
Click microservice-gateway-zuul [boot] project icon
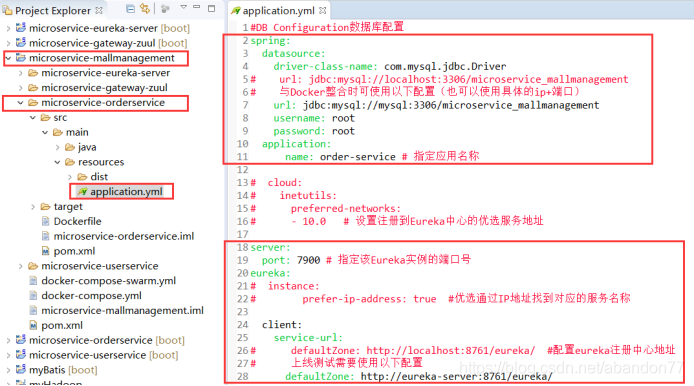(20, 42)
